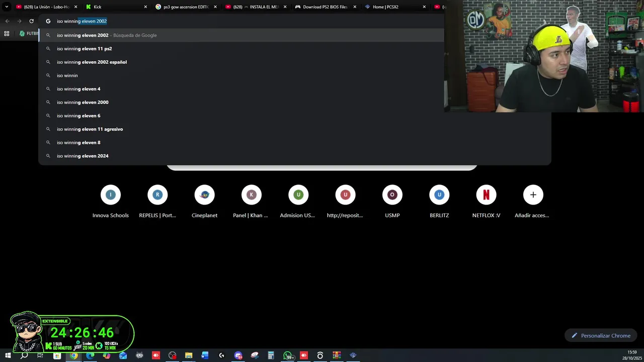
Task: Open the Panel | Khan shortcut
Action: 251,202
